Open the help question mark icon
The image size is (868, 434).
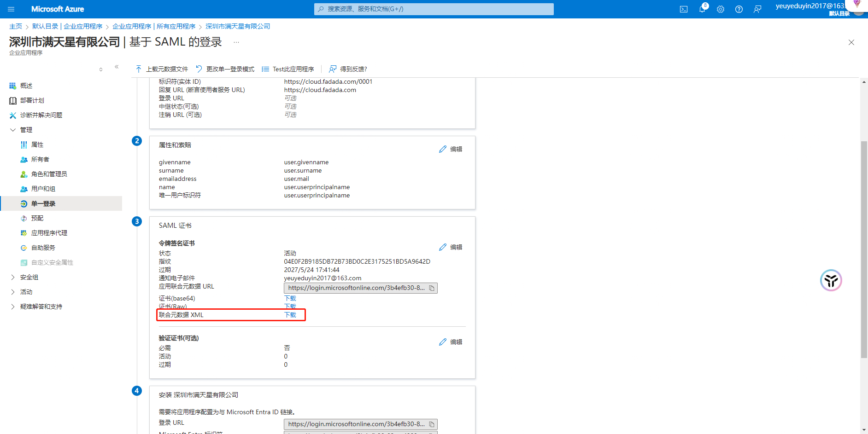[739, 9]
